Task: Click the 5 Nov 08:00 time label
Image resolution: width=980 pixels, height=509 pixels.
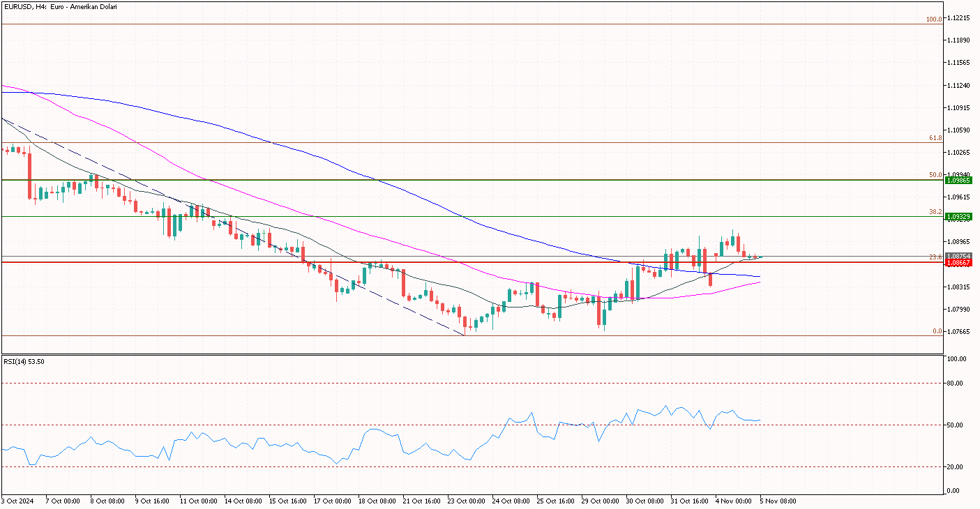Action: (778, 501)
